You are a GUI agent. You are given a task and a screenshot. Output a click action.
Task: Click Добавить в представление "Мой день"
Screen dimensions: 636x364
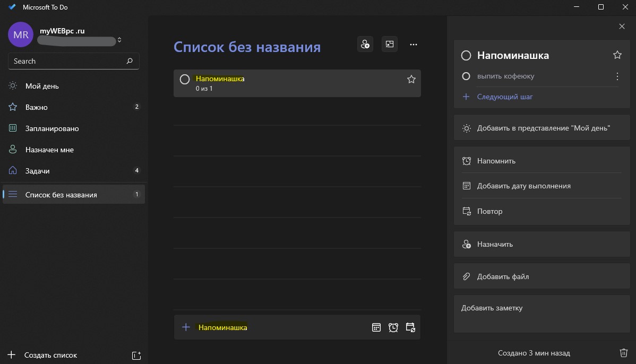click(x=542, y=128)
